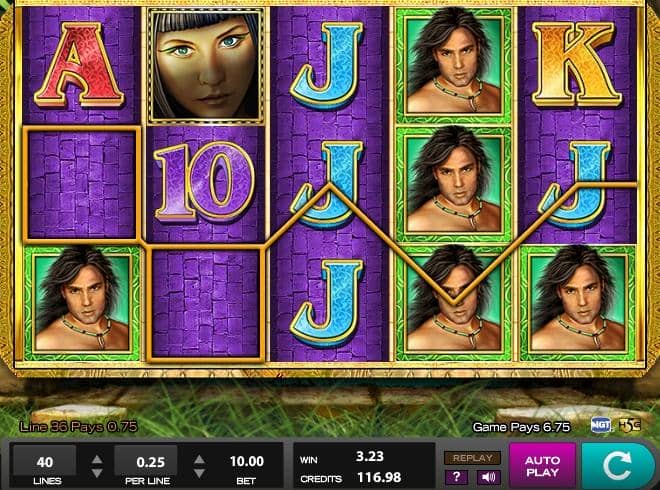Click the gold K symbol on fifth reel

576,63
